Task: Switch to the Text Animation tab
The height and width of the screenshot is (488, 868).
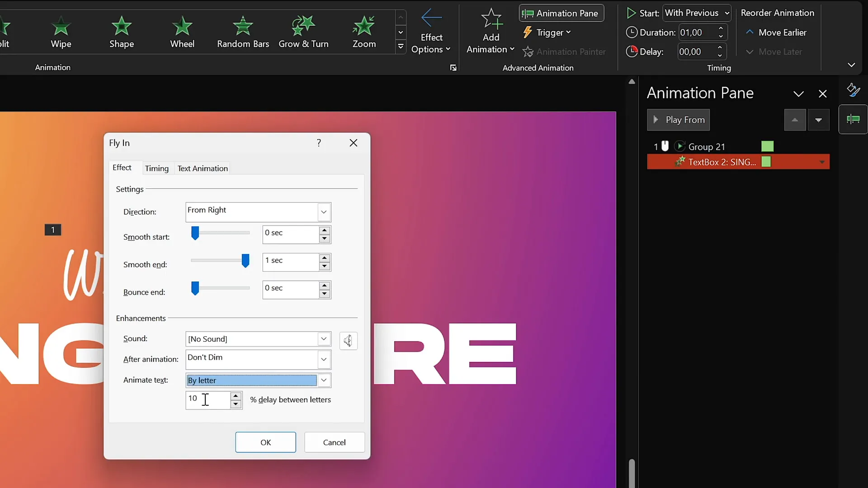Action: point(203,168)
